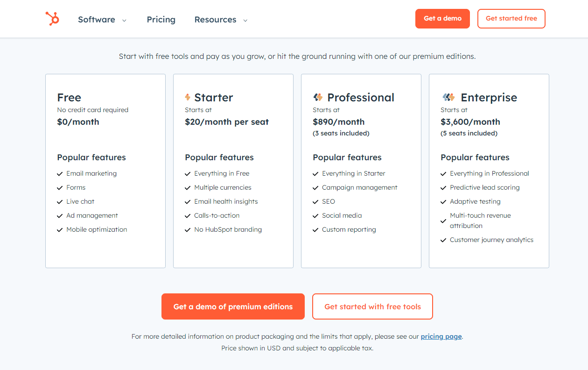This screenshot has width=588, height=370.
Task: Click the checkmark beside Customer journey analytics
Action: click(x=443, y=240)
